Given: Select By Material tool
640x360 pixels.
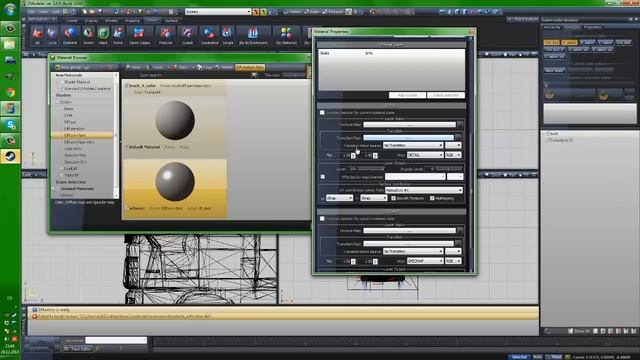Looking at the screenshot, I should (x=287, y=36).
